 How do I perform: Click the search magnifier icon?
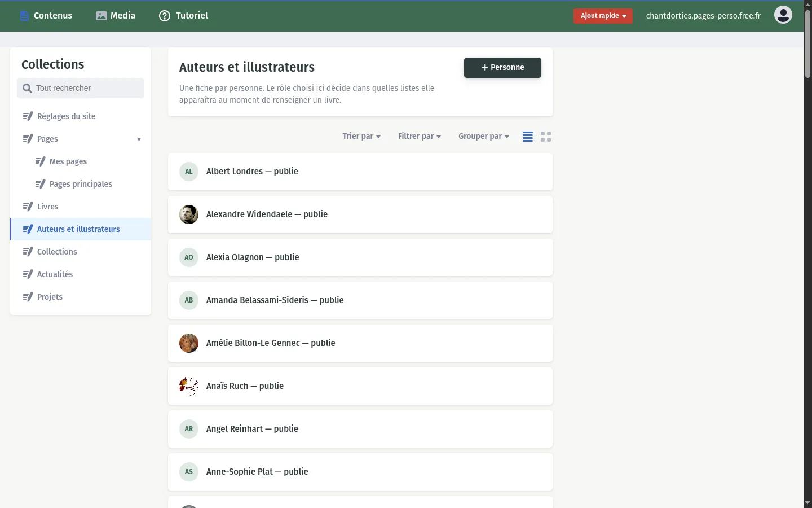(x=27, y=88)
